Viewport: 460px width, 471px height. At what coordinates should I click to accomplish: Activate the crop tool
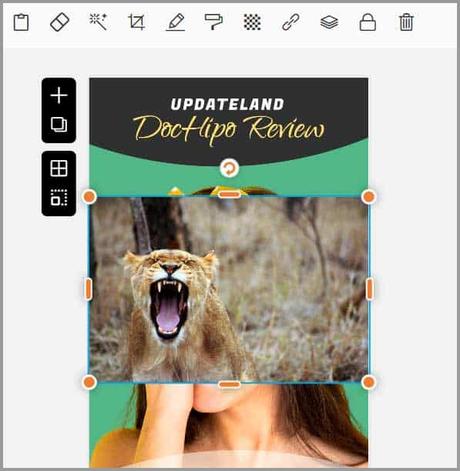point(137,22)
